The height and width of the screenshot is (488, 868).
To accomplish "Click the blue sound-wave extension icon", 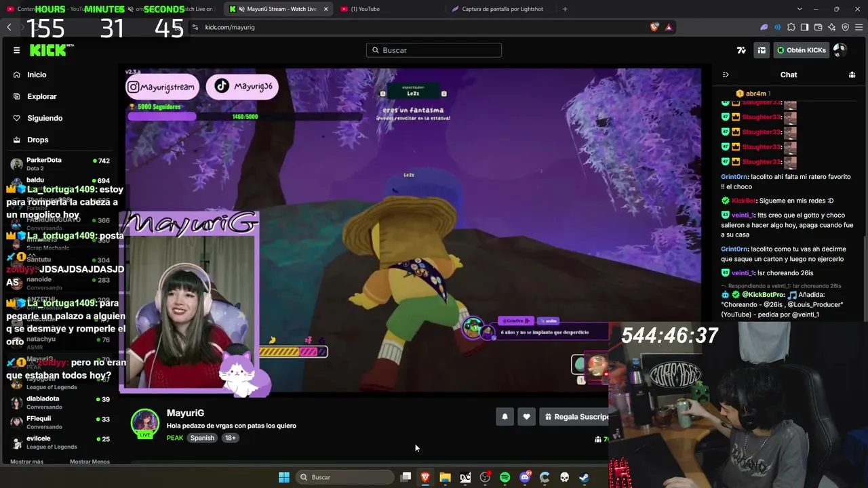I will (x=777, y=27).
